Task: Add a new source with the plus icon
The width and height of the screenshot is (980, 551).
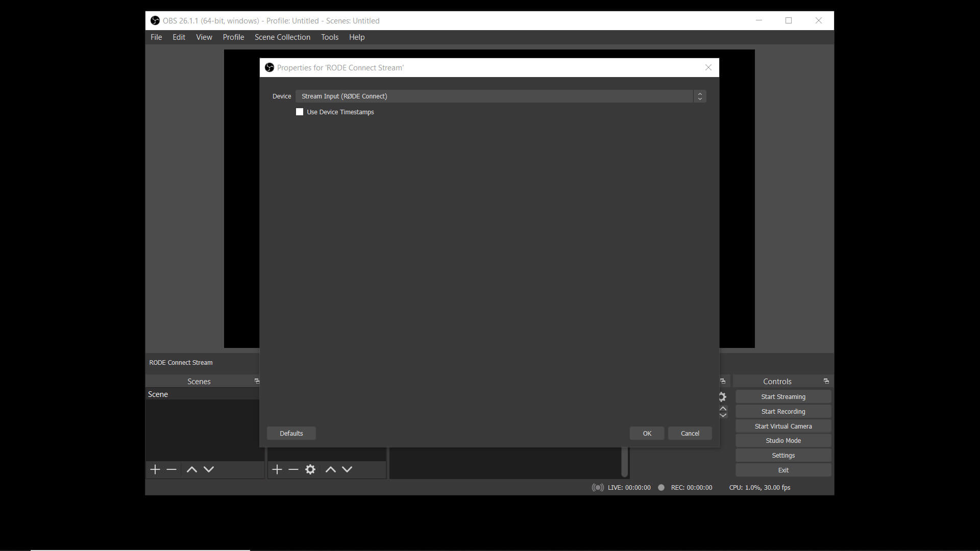Action: click(277, 469)
